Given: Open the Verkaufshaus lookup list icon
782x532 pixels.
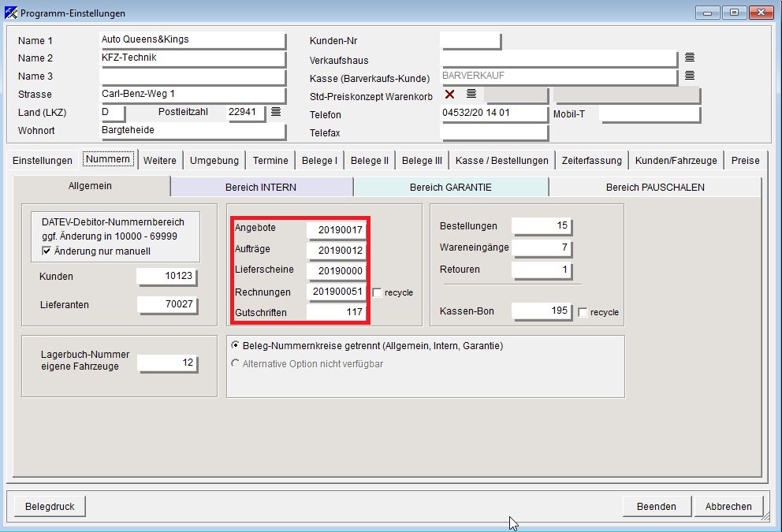Looking at the screenshot, I should 689,58.
